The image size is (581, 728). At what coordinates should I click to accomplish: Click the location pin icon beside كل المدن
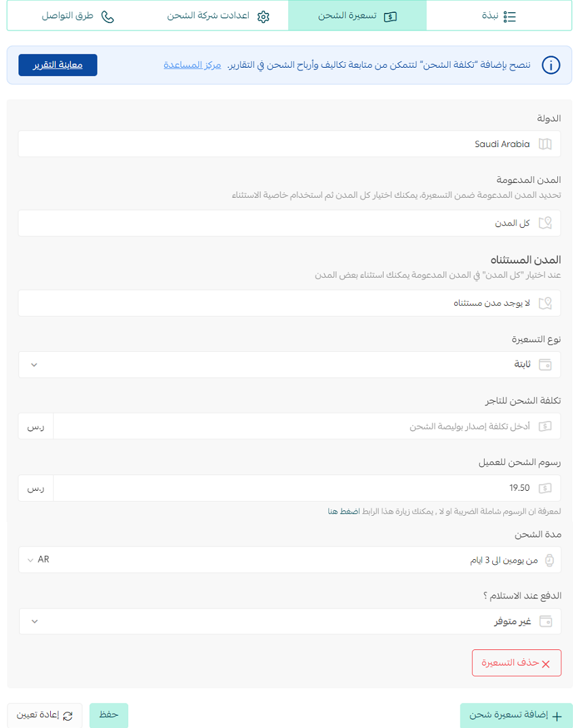[x=545, y=223]
